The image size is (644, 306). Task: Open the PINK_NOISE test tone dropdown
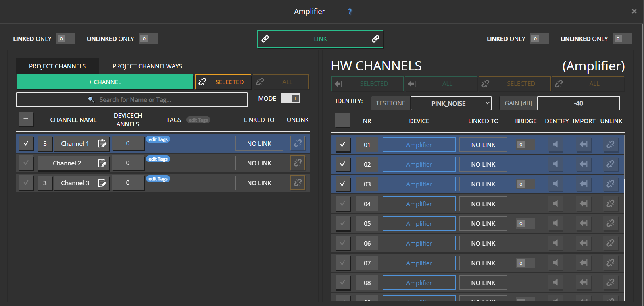(451, 103)
